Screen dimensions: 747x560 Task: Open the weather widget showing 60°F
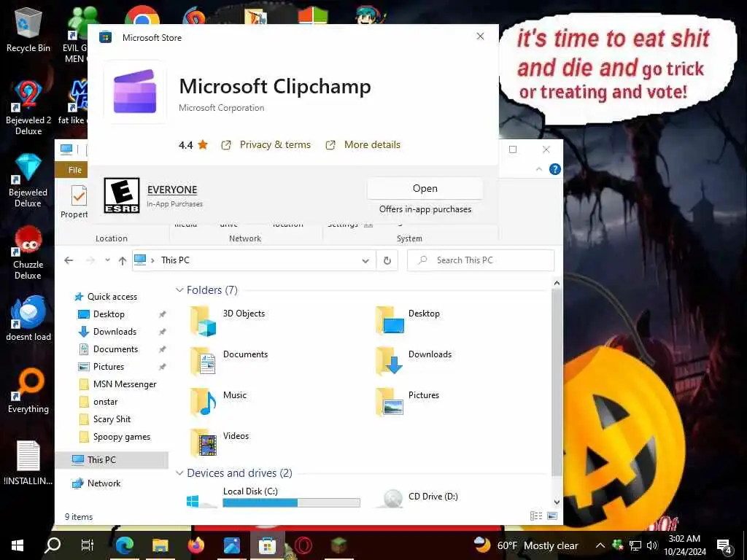tap(525, 545)
